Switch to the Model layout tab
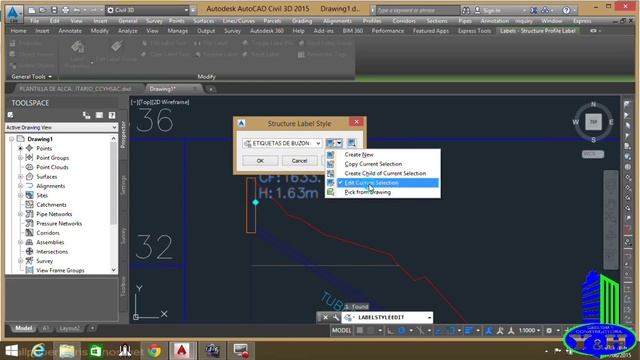 click(23, 328)
